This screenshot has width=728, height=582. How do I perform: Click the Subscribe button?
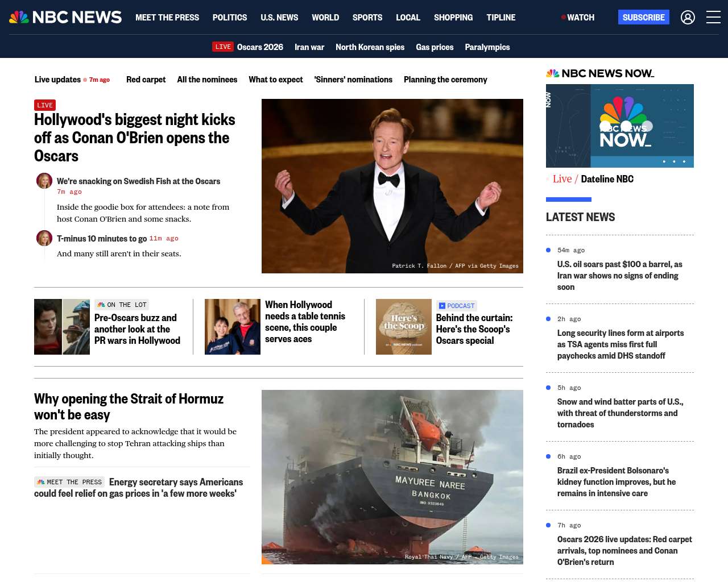644,17
